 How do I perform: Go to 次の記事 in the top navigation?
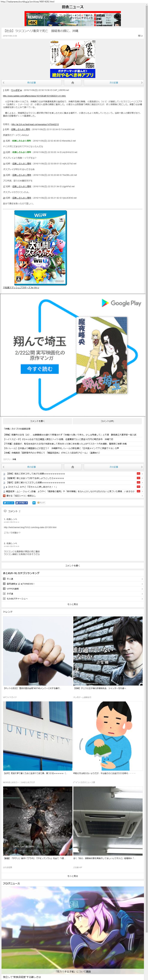(114, 82)
